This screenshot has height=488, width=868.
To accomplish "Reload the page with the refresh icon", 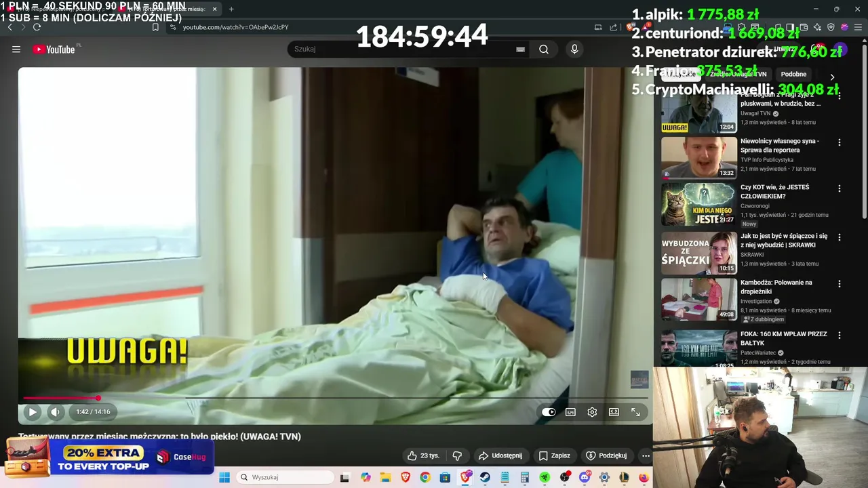I will point(37,27).
